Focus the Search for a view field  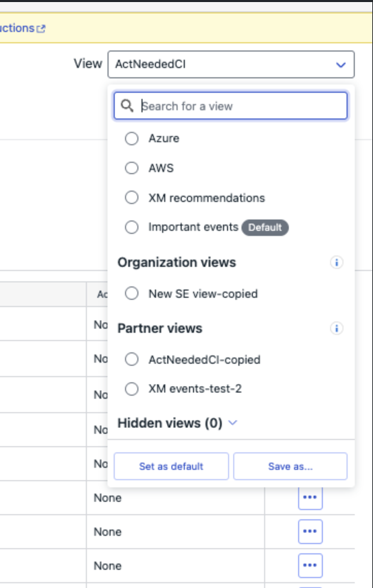tap(231, 106)
